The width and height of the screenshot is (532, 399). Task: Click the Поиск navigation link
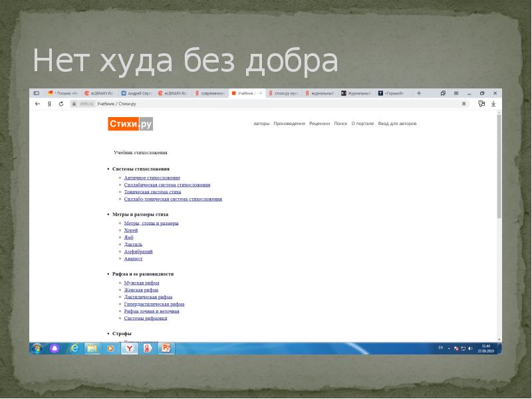[340, 124]
